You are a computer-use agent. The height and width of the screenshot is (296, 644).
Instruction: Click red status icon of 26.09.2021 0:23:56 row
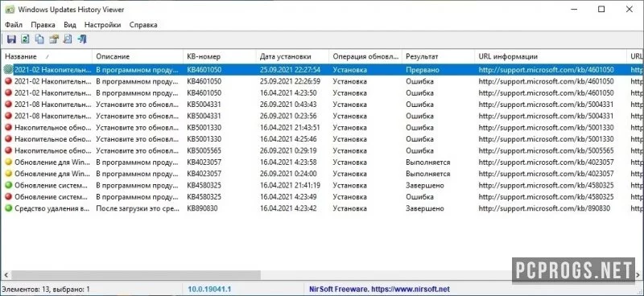(8, 116)
